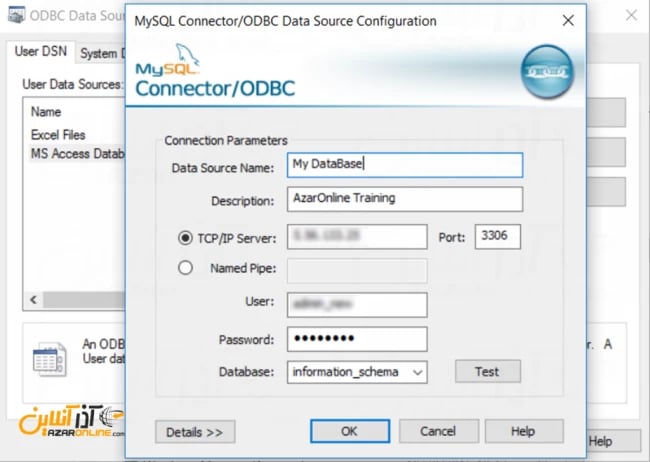This screenshot has width=650, height=462.
Task: Click the Data Source Name field
Action: click(405, 165)
